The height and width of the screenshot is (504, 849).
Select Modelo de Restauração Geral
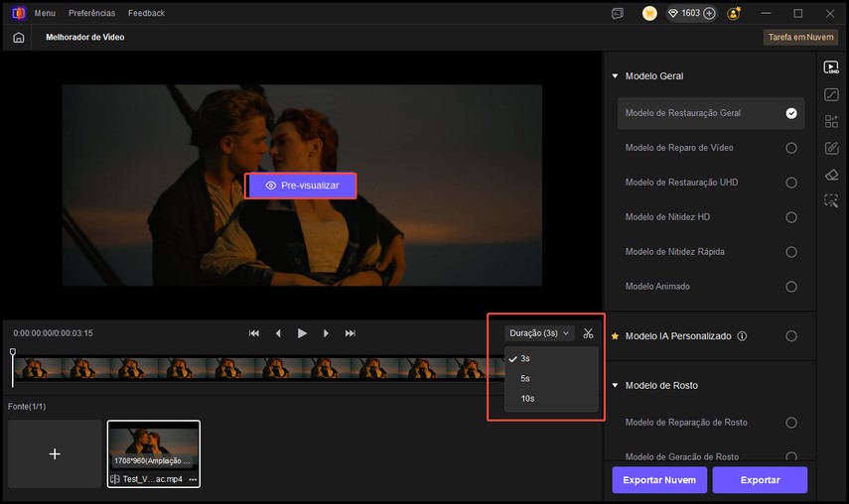click(x=711, y=113)
